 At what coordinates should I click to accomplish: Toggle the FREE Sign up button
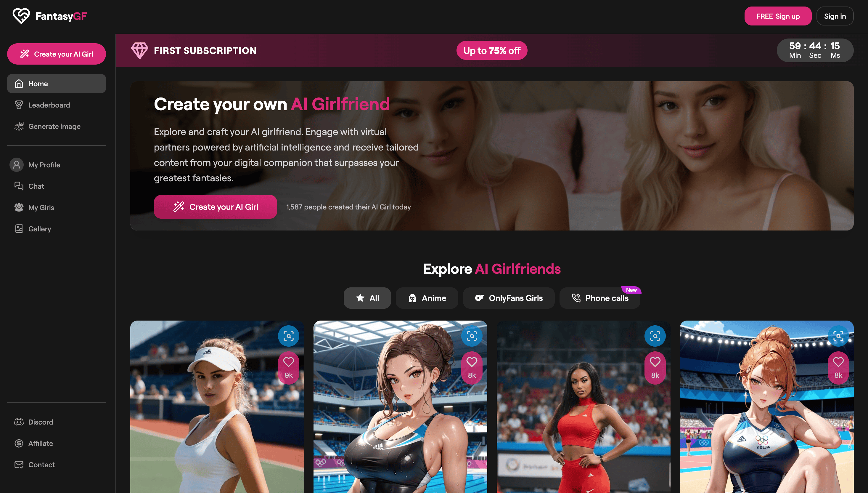click(x=778, y=16)
